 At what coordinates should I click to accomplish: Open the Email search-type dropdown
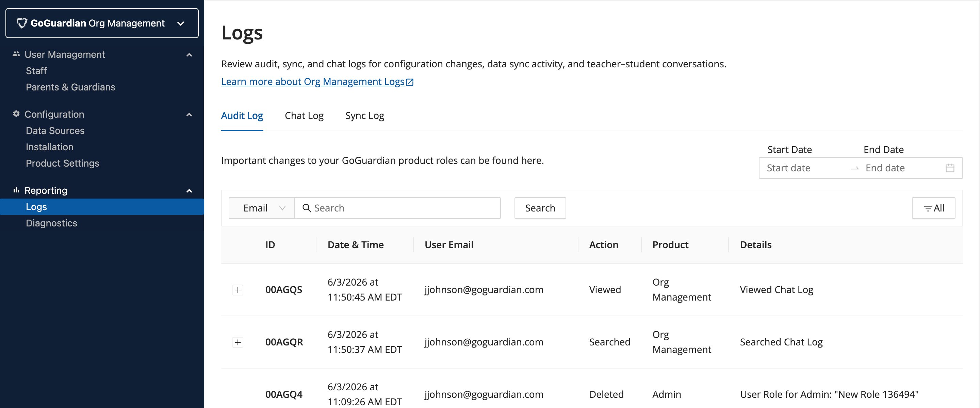(261, 208)
